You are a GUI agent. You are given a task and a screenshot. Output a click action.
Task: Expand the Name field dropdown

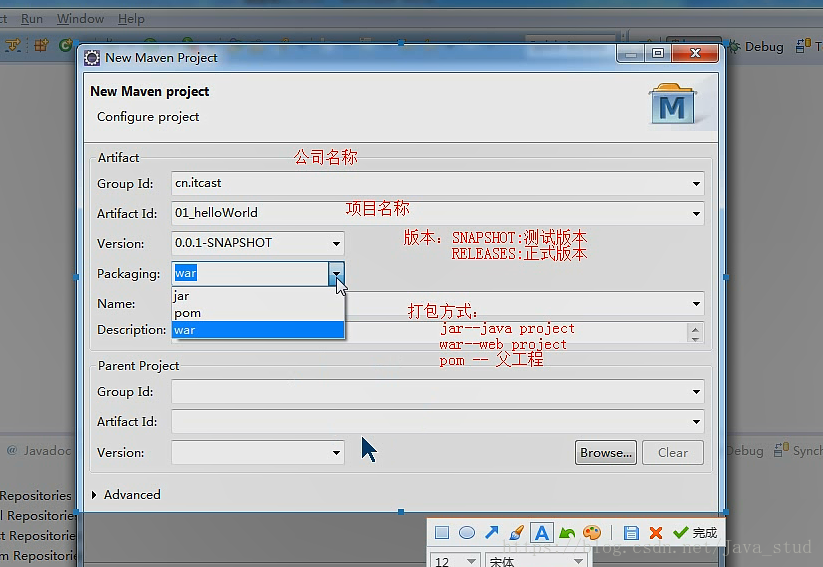click(696, 304)
